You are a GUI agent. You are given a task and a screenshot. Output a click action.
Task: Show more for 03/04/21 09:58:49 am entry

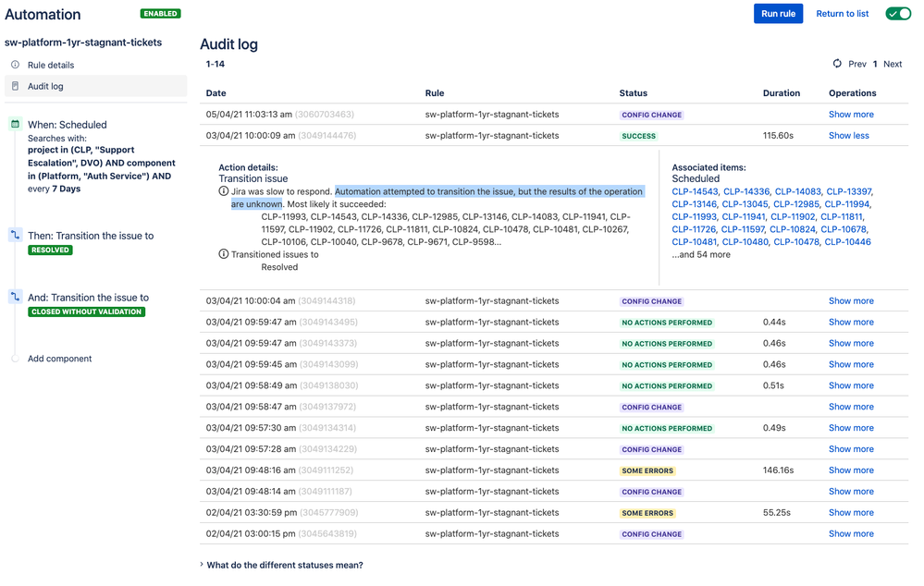pyautogui.click(x=851, y=385)
